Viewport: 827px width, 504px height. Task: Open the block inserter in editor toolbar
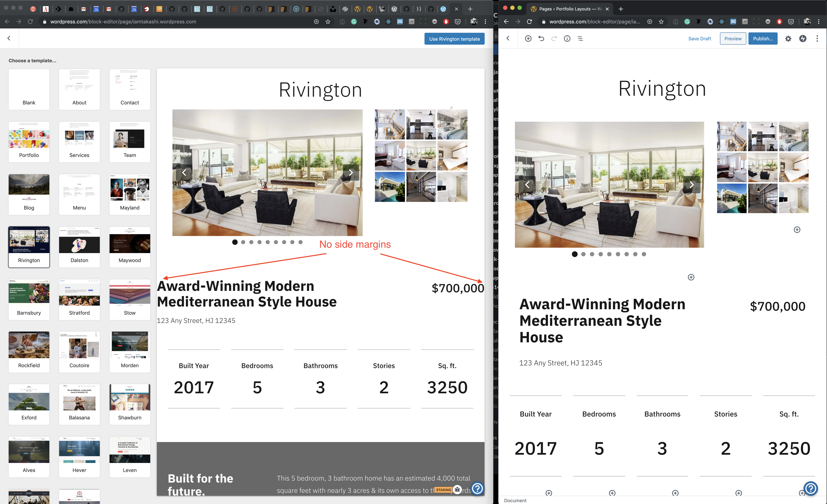528,39
